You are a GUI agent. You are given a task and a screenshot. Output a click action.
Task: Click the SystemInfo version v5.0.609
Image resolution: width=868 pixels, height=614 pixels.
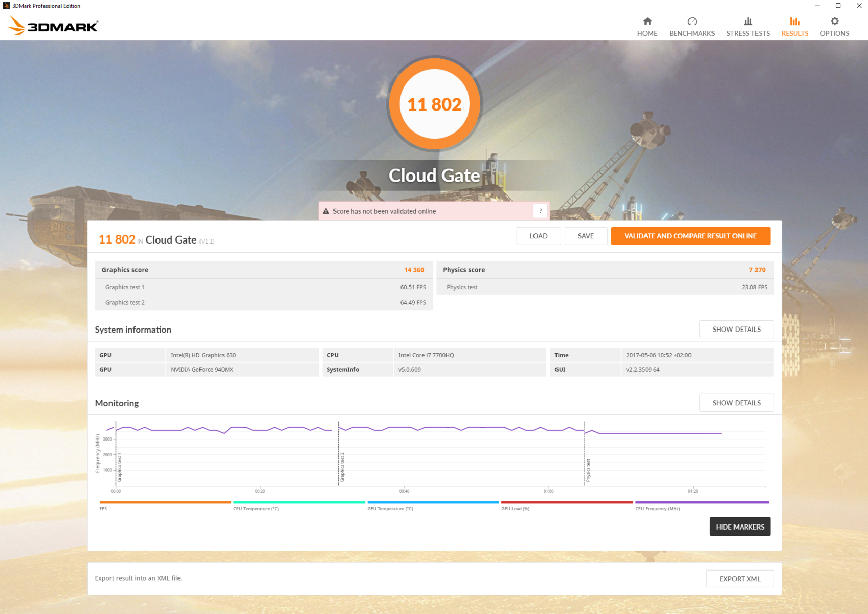(410, 369)
